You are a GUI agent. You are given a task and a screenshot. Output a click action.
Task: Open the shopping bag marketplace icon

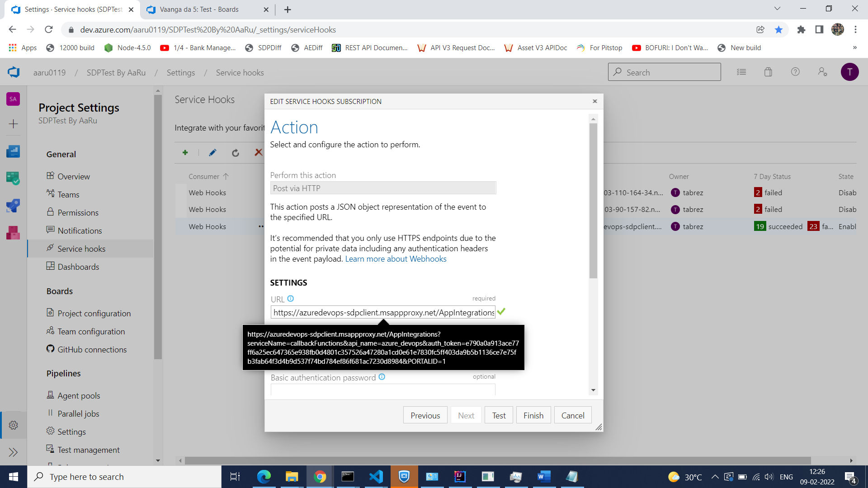click(x=768, y=72)
